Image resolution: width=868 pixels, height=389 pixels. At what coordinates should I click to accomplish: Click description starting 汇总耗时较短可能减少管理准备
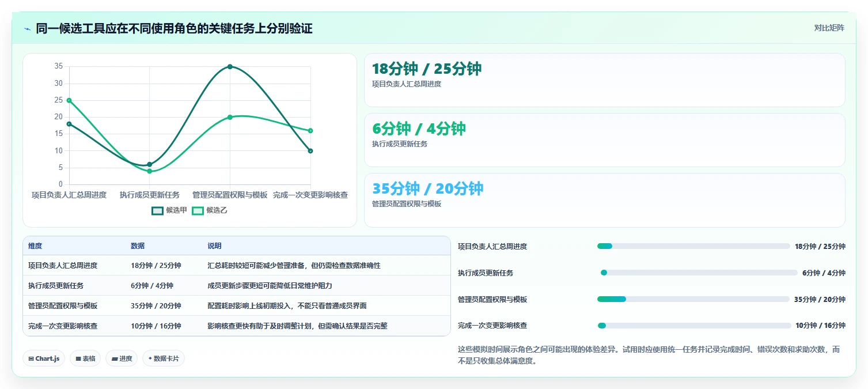[294, 266]
